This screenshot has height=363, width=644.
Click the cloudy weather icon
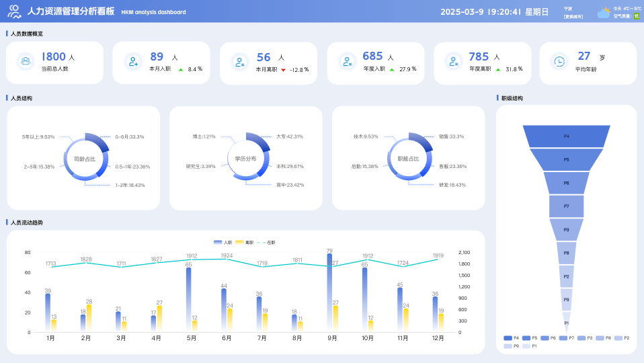click(x=604, y=11)
